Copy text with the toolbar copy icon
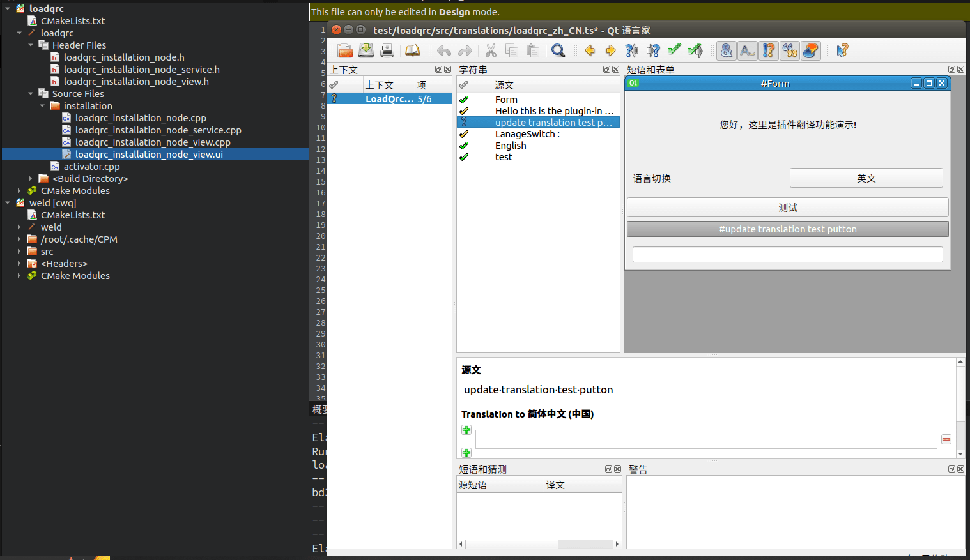This screenshot has width=970, height=560. (x=512, y=50)
